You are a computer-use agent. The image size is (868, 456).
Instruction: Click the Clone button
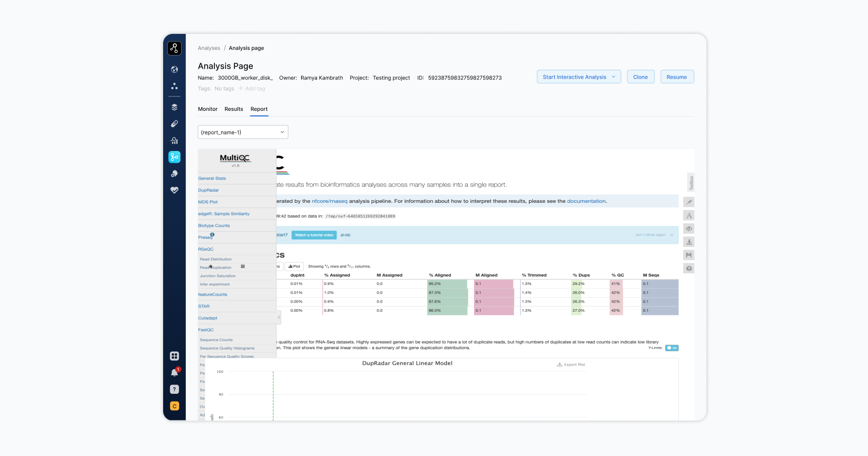(640, 77)
